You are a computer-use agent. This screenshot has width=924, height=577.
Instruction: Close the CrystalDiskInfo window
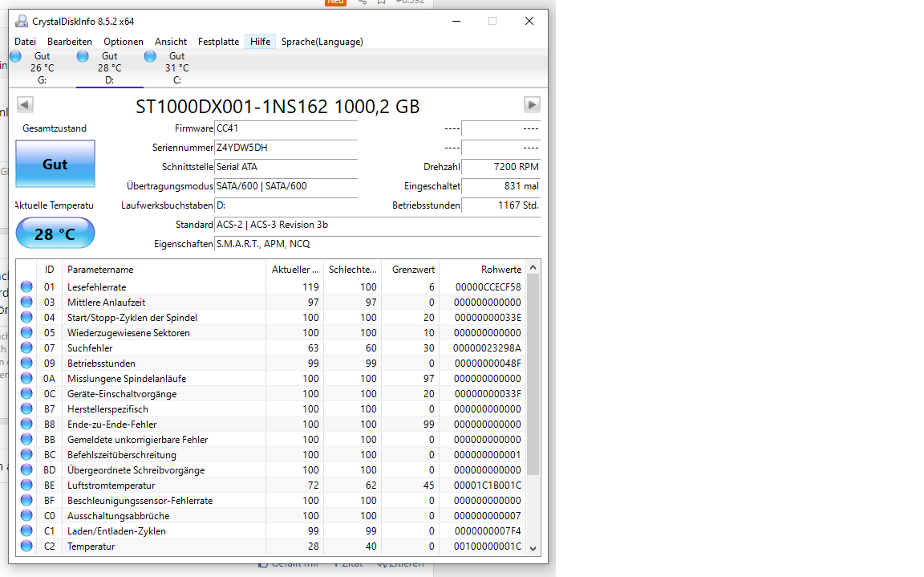click(529, 21)
